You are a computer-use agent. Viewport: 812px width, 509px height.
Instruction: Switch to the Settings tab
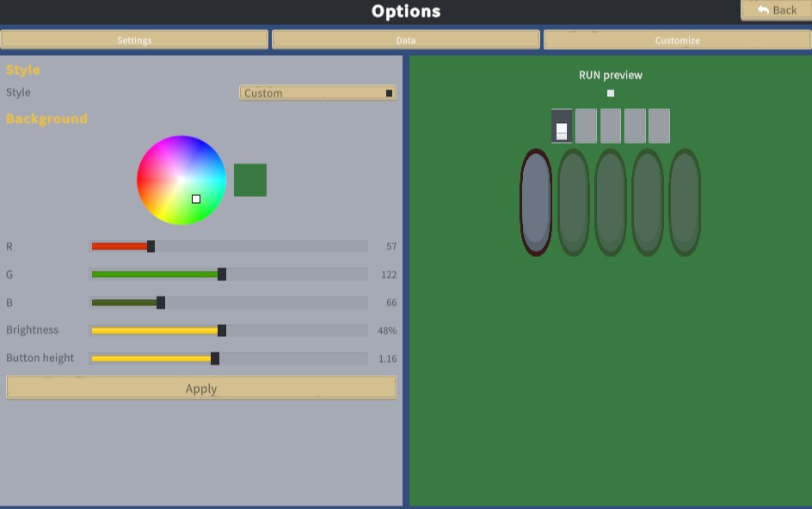pos(134,40)
